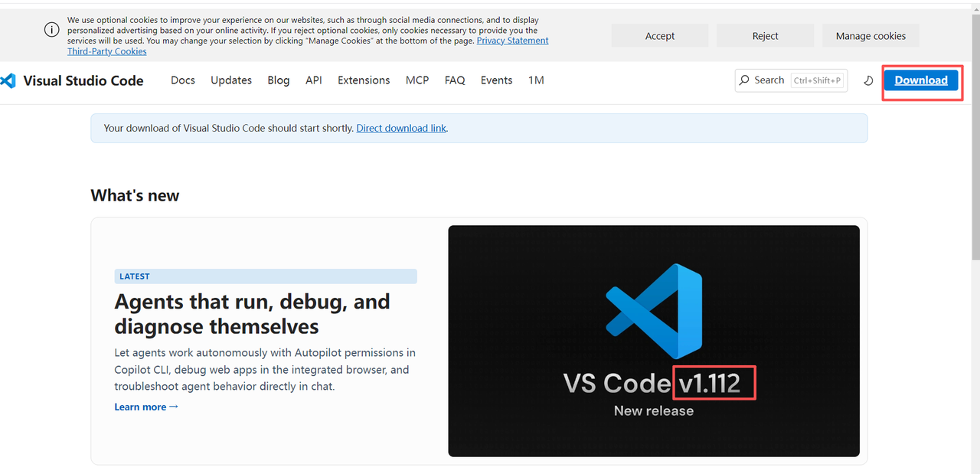980x474 pixels.
Task: Open the MCP navigation item
Action: click(x=417, y=80)
